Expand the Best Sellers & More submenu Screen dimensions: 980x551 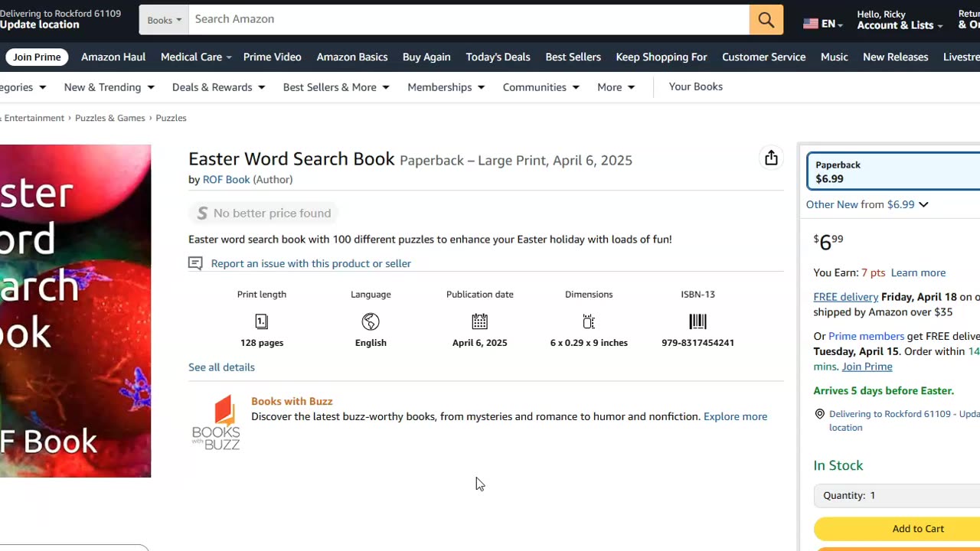pyautogui.click(x=336, y=87)
